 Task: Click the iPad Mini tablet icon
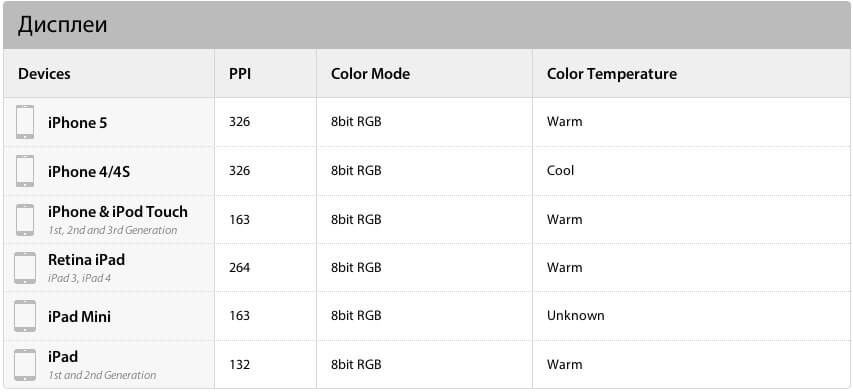[x=25, y=316]
